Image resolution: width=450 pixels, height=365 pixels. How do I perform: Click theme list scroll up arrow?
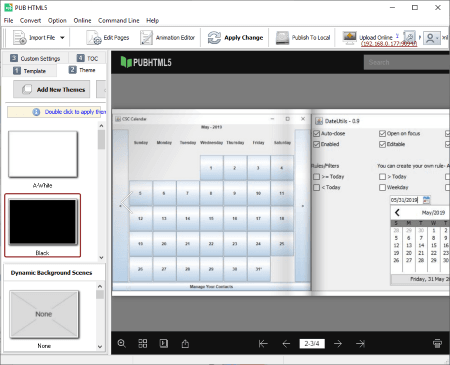(101, 126)
